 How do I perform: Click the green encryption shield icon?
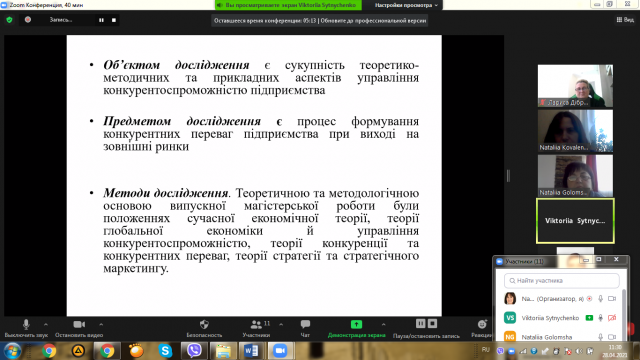[x=9, y=20]
